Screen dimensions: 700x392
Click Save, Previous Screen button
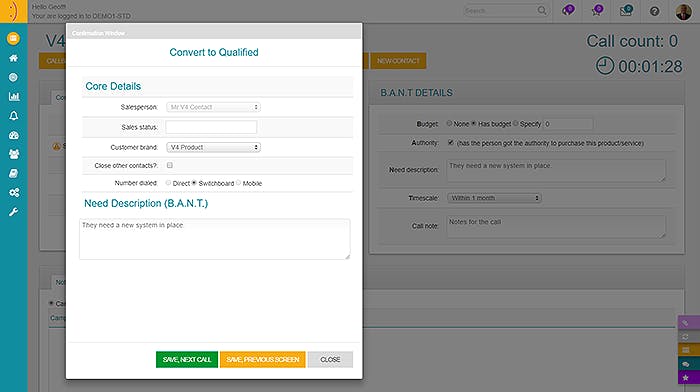262,359
